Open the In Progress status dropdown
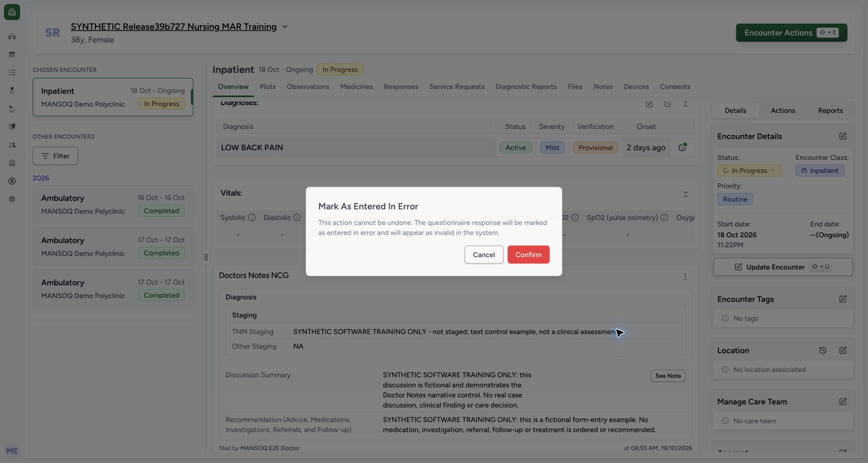868x463 pixels. [749, 170]
